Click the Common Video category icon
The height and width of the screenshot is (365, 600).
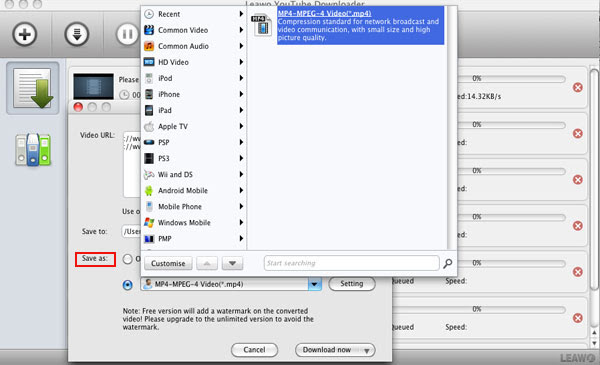pos(149,30)
